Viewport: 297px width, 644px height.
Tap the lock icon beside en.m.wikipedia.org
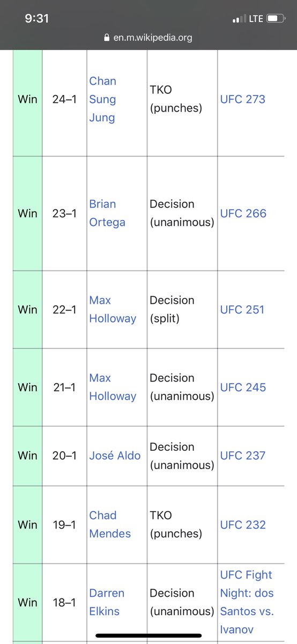click(x=107, y=38)
